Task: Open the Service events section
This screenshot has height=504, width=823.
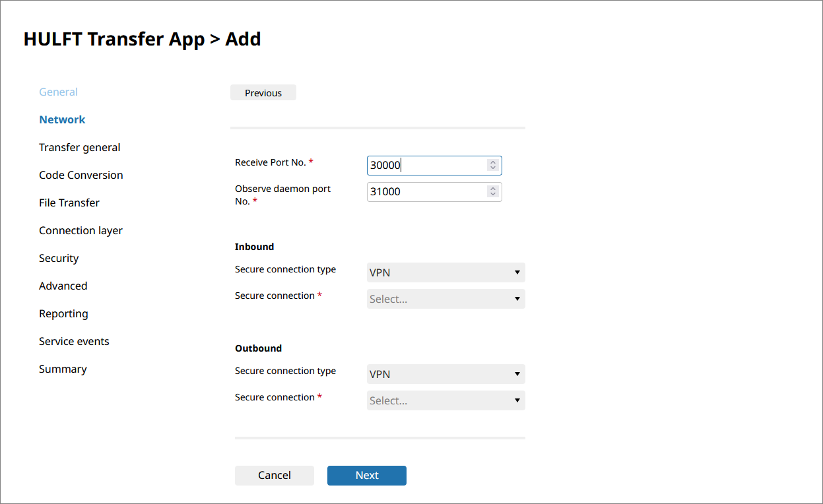Action: coord(74,342)
